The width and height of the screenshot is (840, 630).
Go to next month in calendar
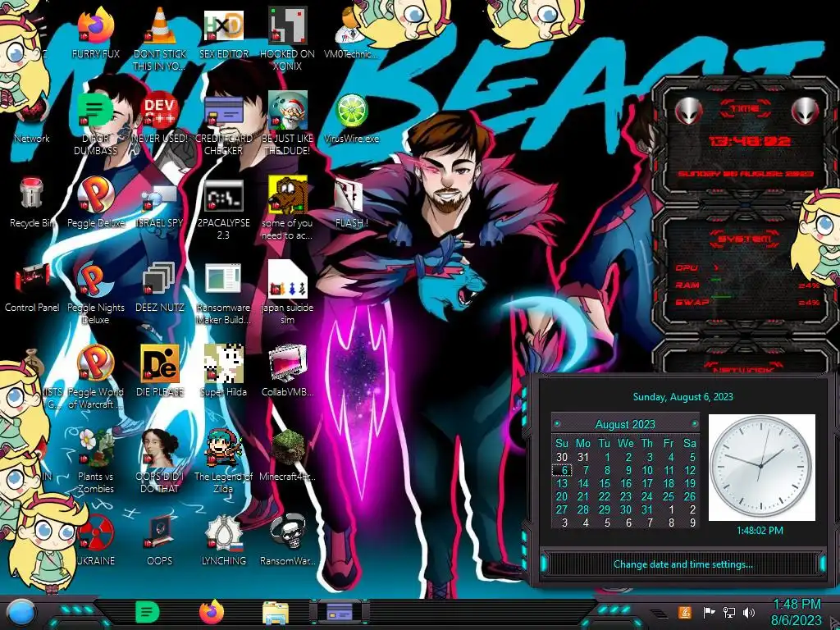(x=695, y=424)
